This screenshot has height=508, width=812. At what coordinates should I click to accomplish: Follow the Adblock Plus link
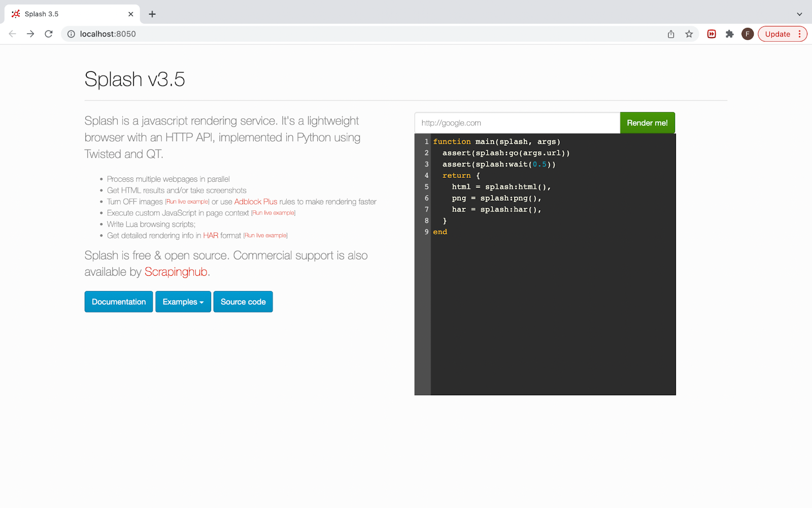point(256,202)
